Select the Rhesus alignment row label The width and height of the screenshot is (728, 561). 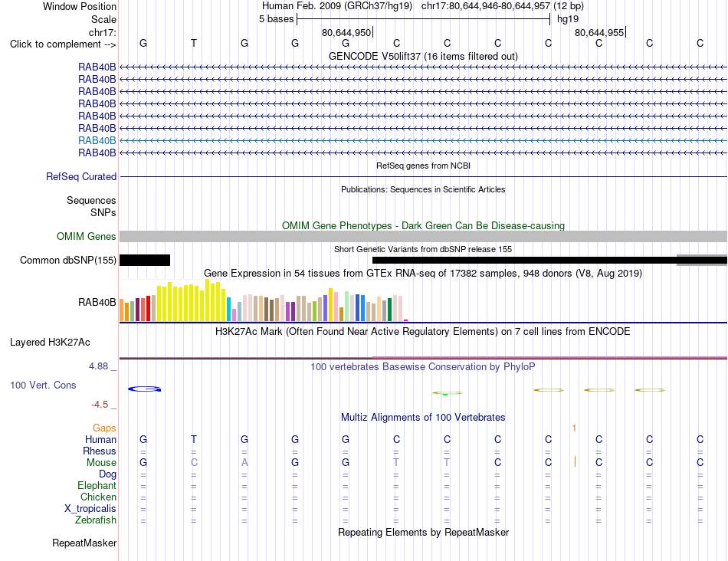[x=100, y=451]
